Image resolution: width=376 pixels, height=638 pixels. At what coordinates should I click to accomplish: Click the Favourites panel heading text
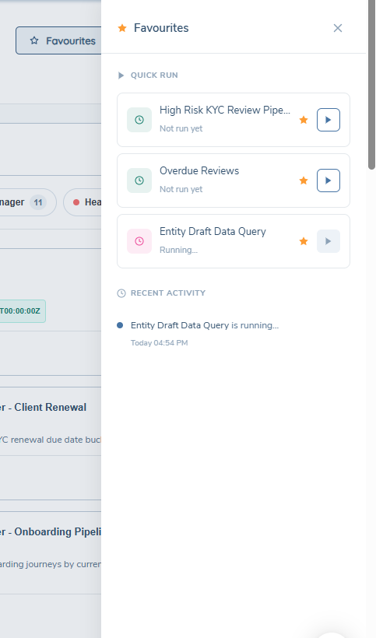pos(161,28)
